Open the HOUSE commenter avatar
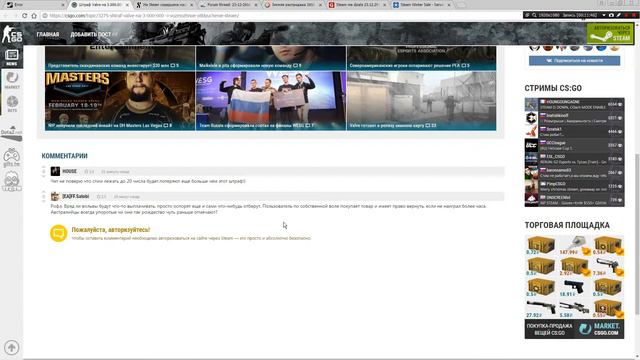This screenshot has width=640, height=360. click(55, 171)
